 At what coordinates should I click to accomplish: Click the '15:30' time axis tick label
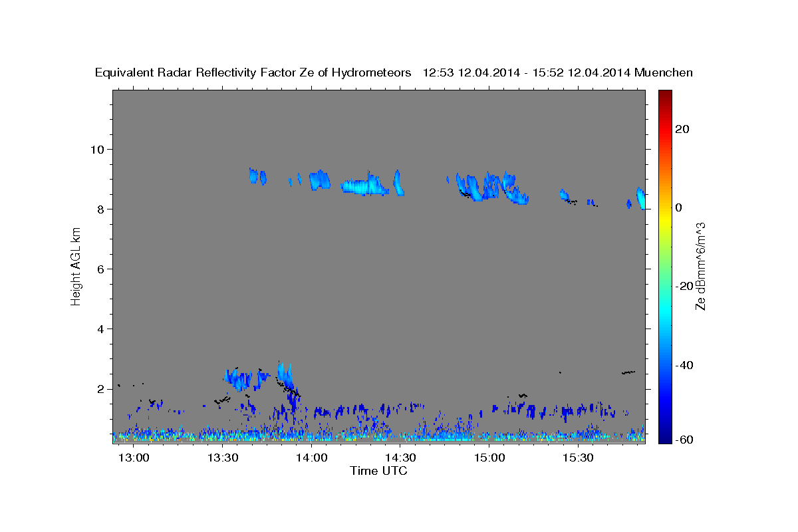click(578, 458)
